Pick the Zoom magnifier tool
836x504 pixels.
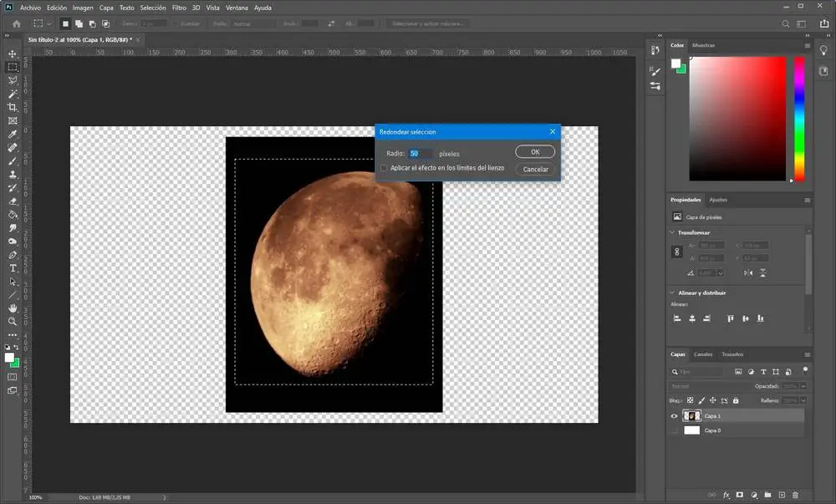(13, 321)
